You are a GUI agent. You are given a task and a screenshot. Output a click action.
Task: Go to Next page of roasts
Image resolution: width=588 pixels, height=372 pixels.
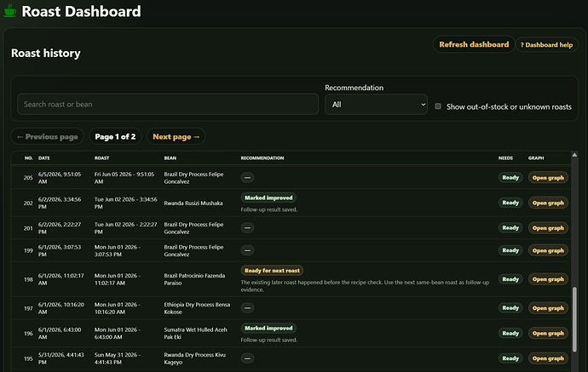[x=176, y=137]
